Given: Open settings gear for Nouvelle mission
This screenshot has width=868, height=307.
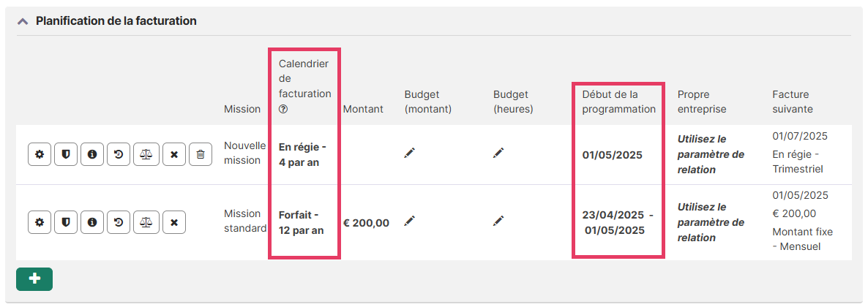Looking at the screenshot, I should pos(40,154).
